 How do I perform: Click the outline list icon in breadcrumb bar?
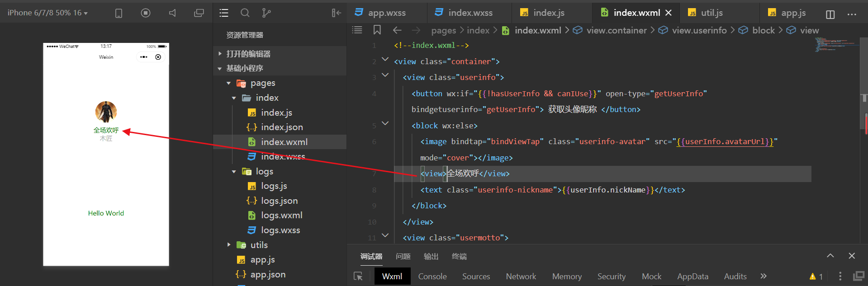tap(357, 30)
